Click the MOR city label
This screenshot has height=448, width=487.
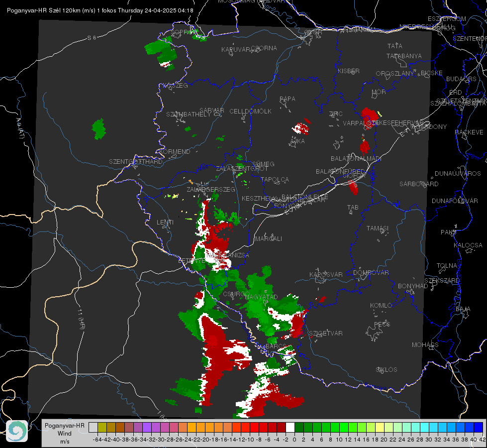click(x=379, y=92)
